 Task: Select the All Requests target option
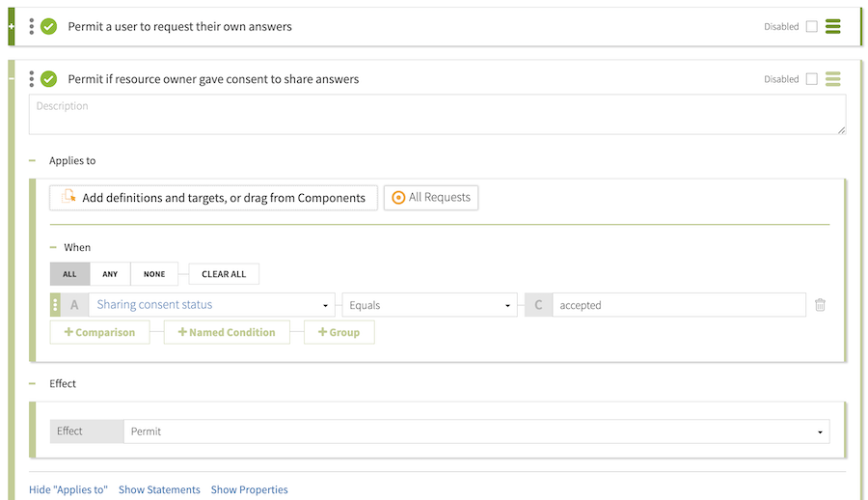point(431,198)
